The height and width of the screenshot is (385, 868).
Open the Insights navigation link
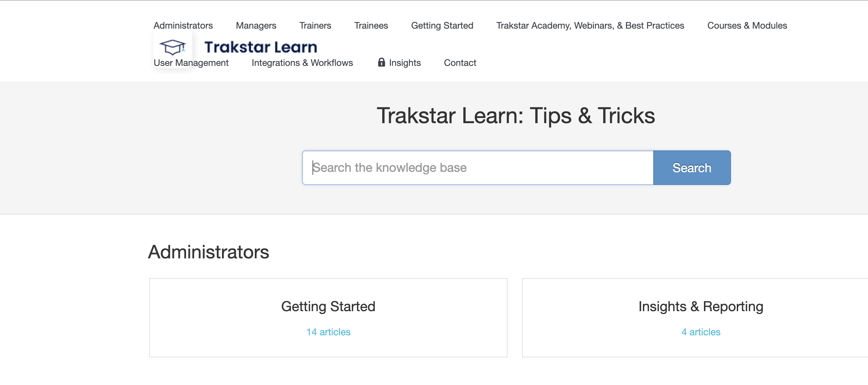405,63
